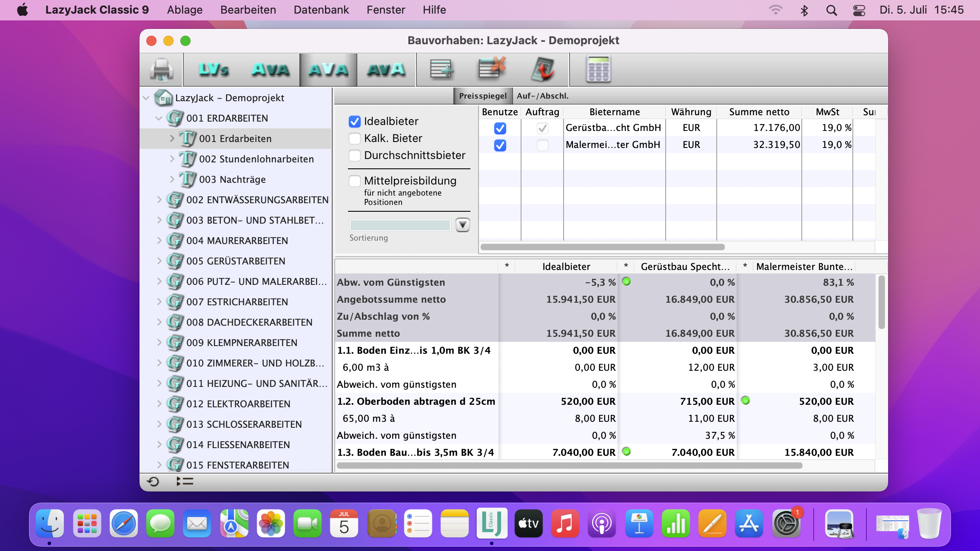Open Numbers from the dock
The width and height of the screenshot is (980, 551).
pyautogui.click(x=675, y=523)
